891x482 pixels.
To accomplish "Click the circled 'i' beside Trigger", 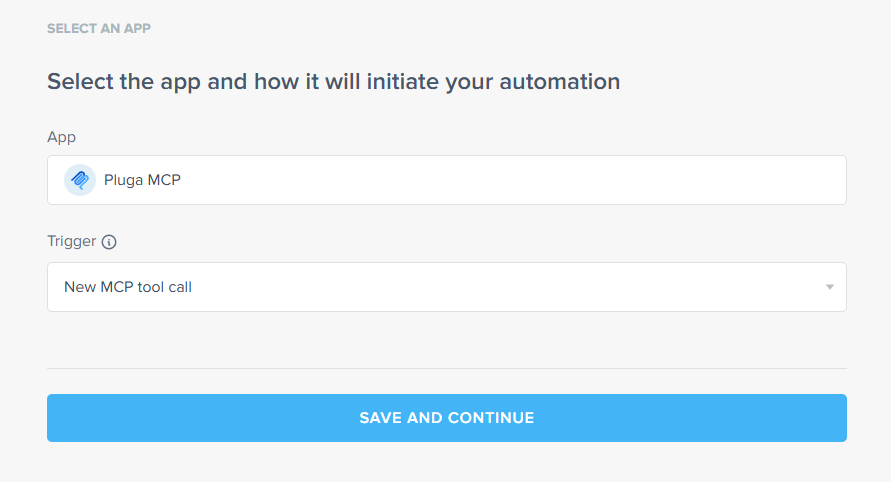I will click(x=109, y=242).
